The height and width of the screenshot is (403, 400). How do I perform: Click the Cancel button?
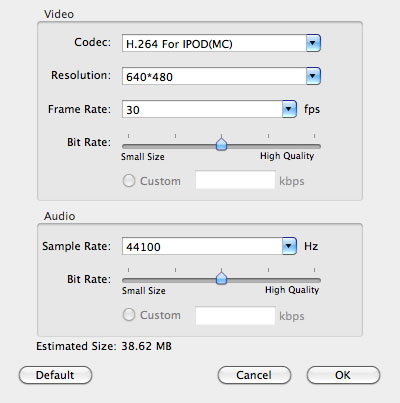coord(254,375)
